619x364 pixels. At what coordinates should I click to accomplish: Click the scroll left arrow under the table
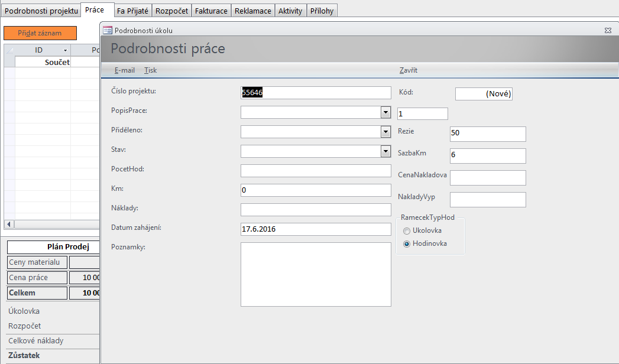tap(8, 225)
